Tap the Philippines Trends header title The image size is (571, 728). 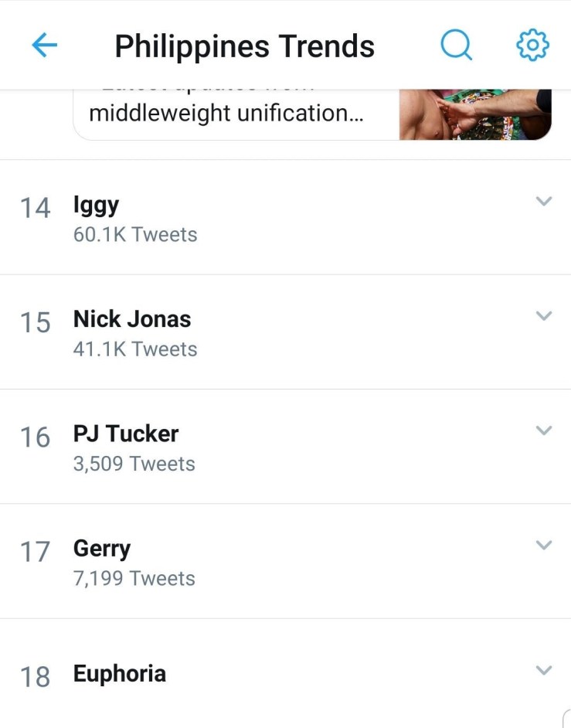click(244, 46)
